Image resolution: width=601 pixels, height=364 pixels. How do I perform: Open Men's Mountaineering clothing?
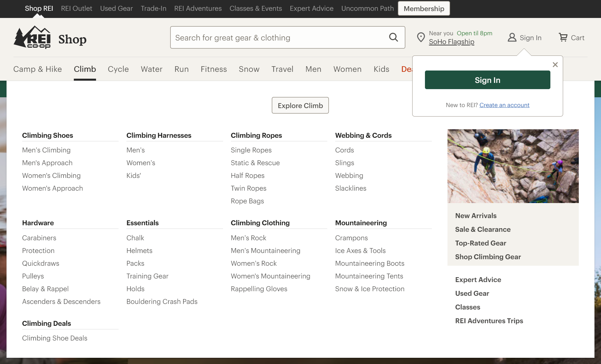pyautogui.click(x=266, y=251)
